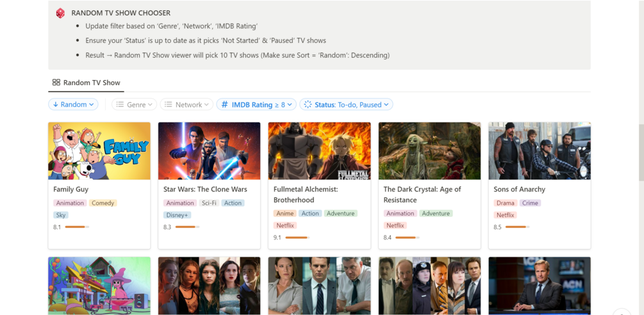Screen dimensions: 644x315
Task: Click the Crime tag on Sons of Anarchy
Action: click(x=530, y=203)
